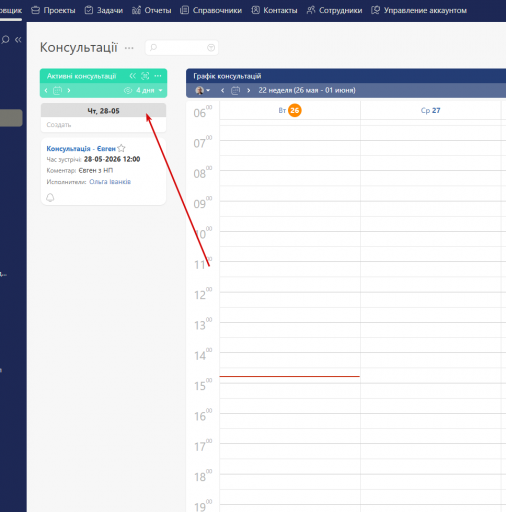Image resolution: width=506 pixels, height=512 pixels.
Task: Open options dots next to Консультації title
Action: 129,48
